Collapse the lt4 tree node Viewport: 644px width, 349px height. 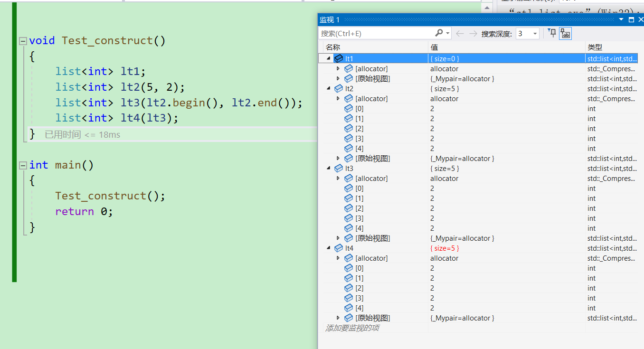(x=328, y=248)
